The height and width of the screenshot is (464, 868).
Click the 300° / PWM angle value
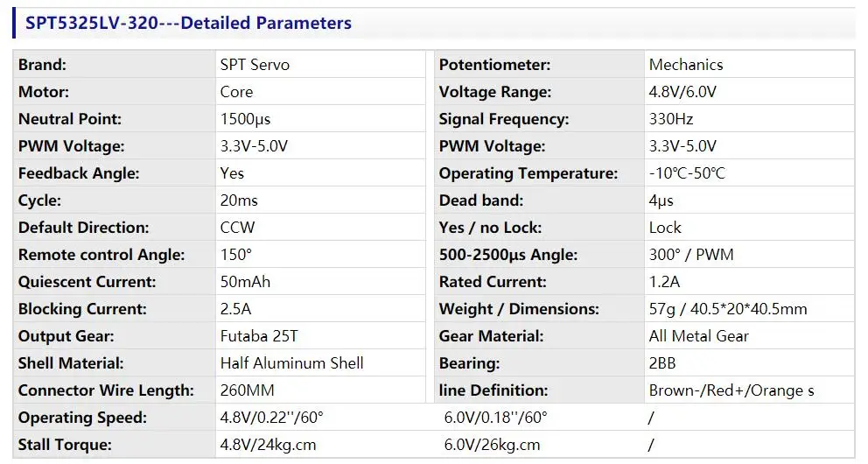[x=691, y=255]
